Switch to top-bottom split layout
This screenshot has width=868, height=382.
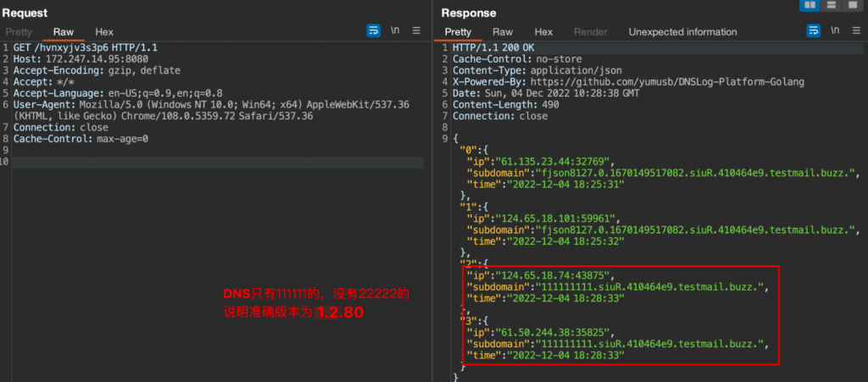pos(831,5)
